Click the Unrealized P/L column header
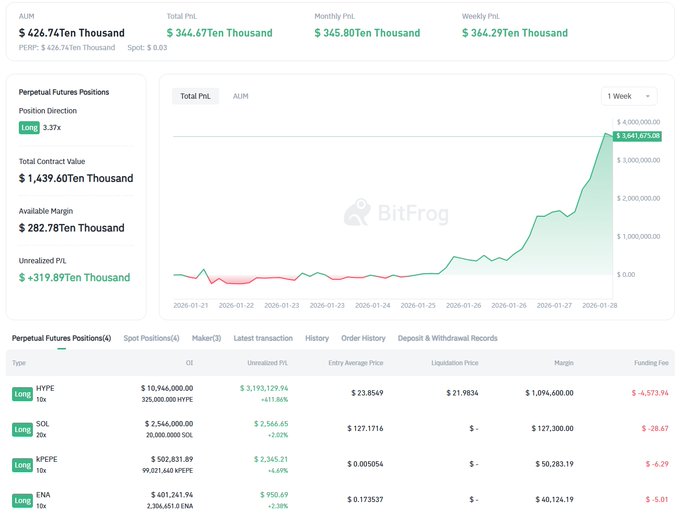Viewport: 680px width, 513px height. point(268,363)
